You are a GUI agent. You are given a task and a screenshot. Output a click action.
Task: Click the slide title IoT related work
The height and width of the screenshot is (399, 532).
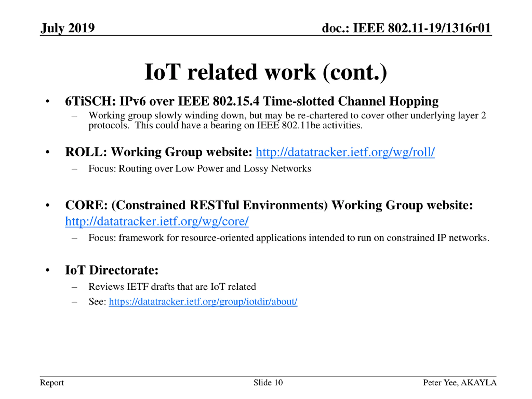266,72
